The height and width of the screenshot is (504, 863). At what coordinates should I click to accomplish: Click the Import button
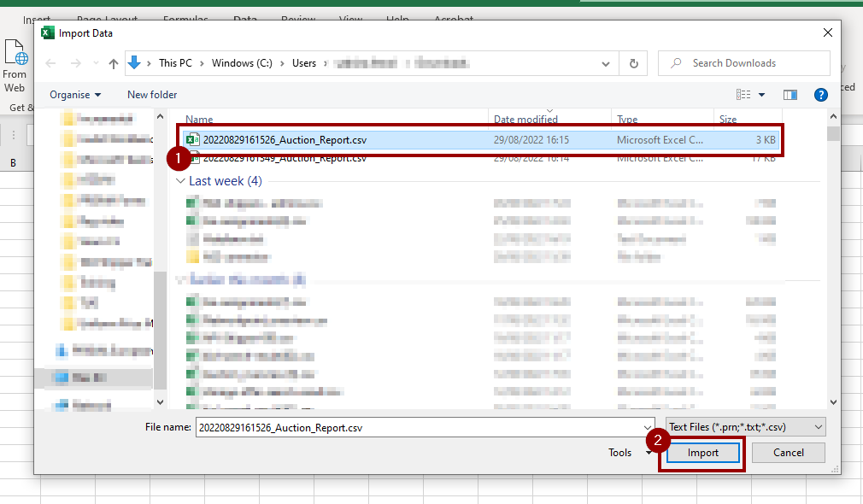click(x=703, y=453)
